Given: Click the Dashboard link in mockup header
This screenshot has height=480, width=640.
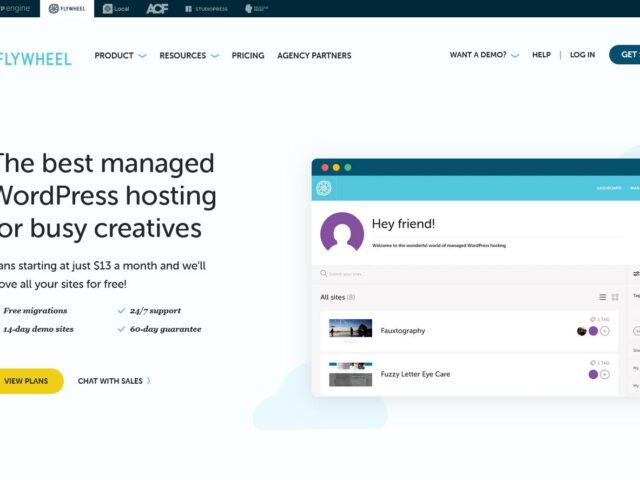Looking at the screenshot, I should 609,188.
